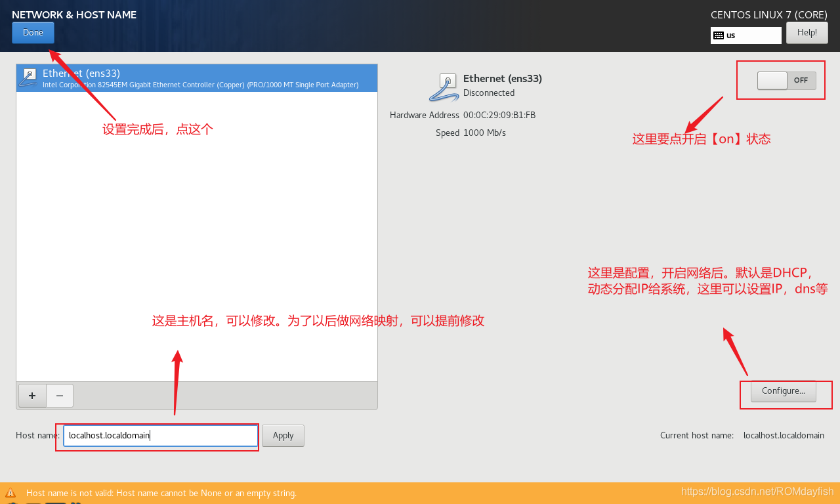Add a network interface with the plus icon

coord(31,396)
